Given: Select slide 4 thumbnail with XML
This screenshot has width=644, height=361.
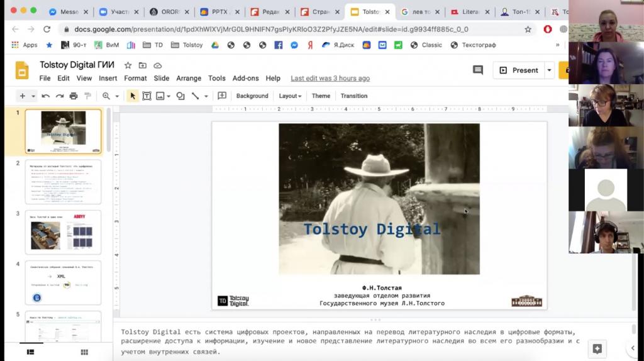Looking at the screenshot, I should click(64, 282).
